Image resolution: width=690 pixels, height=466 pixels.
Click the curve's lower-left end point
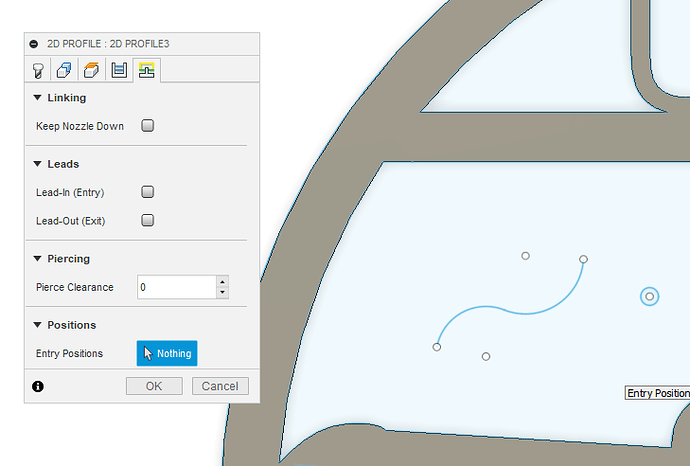pyautogui.click(x=437, y=347)
